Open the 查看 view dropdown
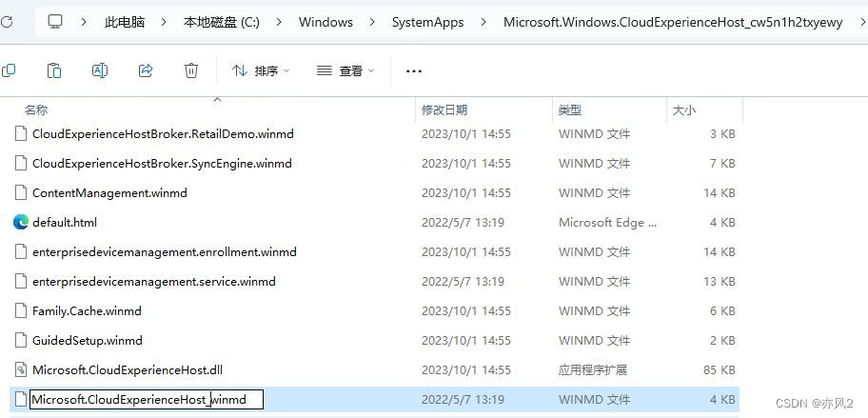868x418 pixels. point(345,70)
